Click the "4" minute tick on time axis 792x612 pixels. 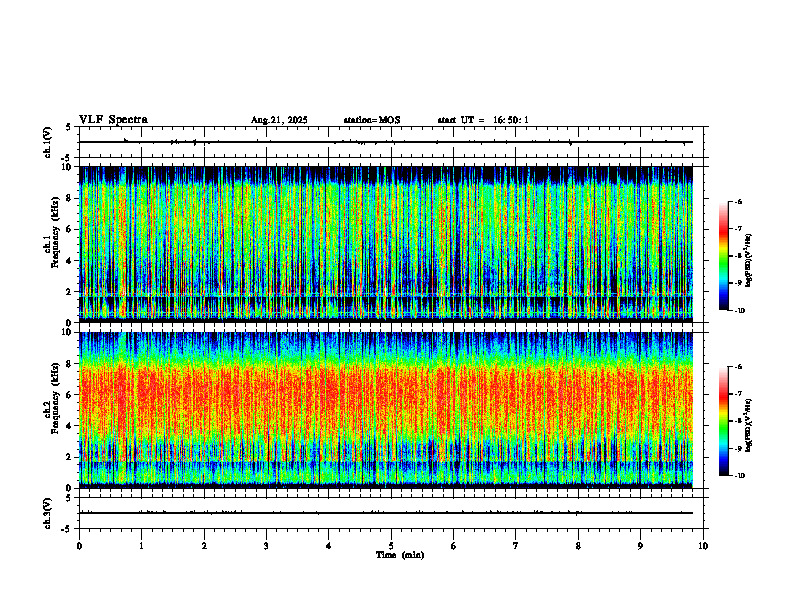329,546
